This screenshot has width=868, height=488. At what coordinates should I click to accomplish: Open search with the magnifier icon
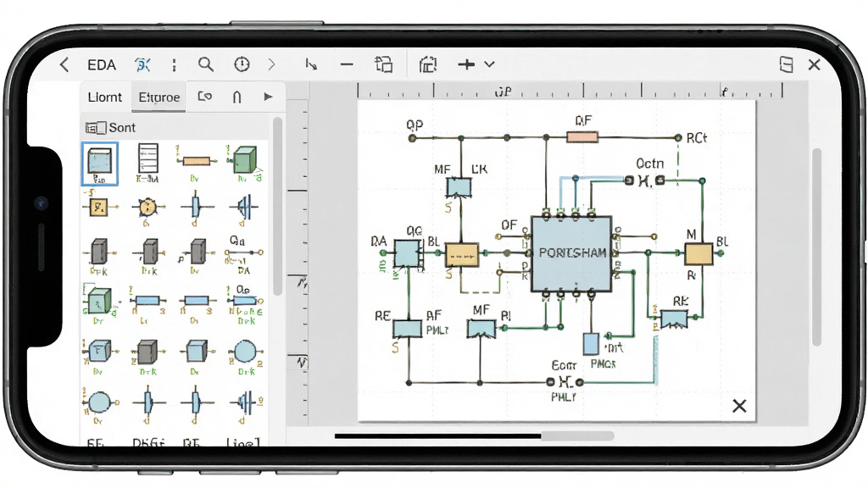(x=206, y=64)
